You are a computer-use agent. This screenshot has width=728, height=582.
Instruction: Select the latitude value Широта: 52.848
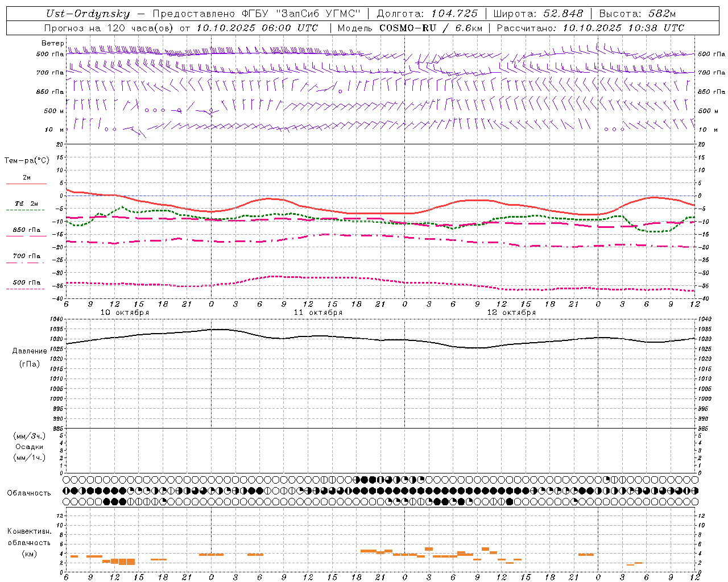pos(538,14)
